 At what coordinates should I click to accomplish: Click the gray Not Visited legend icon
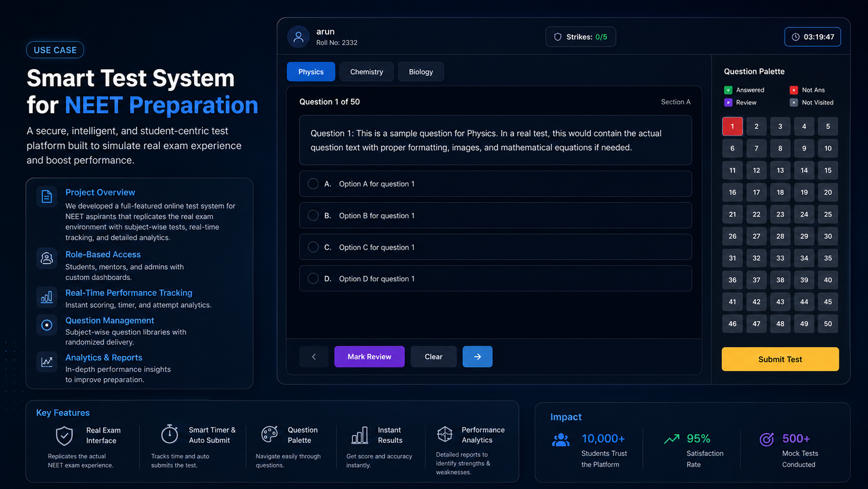(794, 103)
